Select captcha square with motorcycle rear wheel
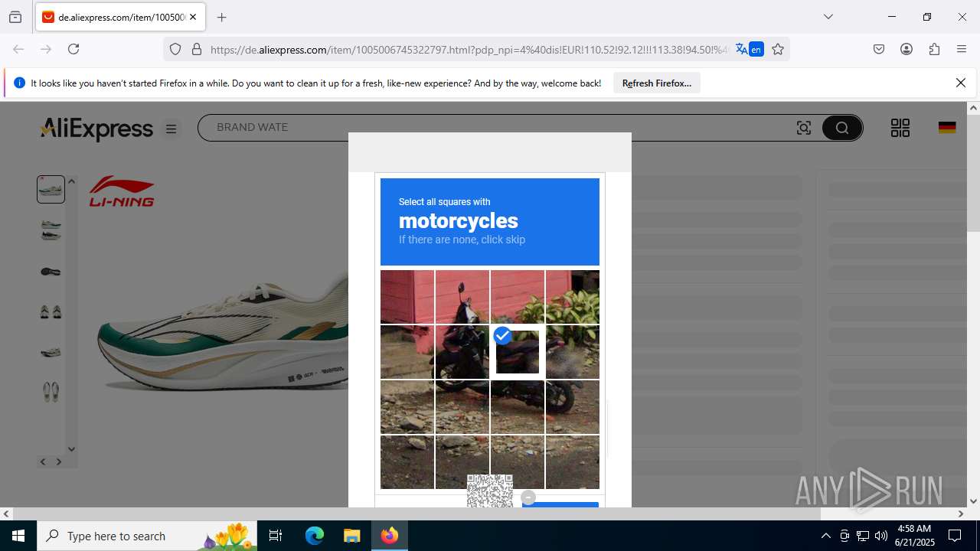Image resolution: width=980 pixels, height=551 pixels. tap(573, 407)
